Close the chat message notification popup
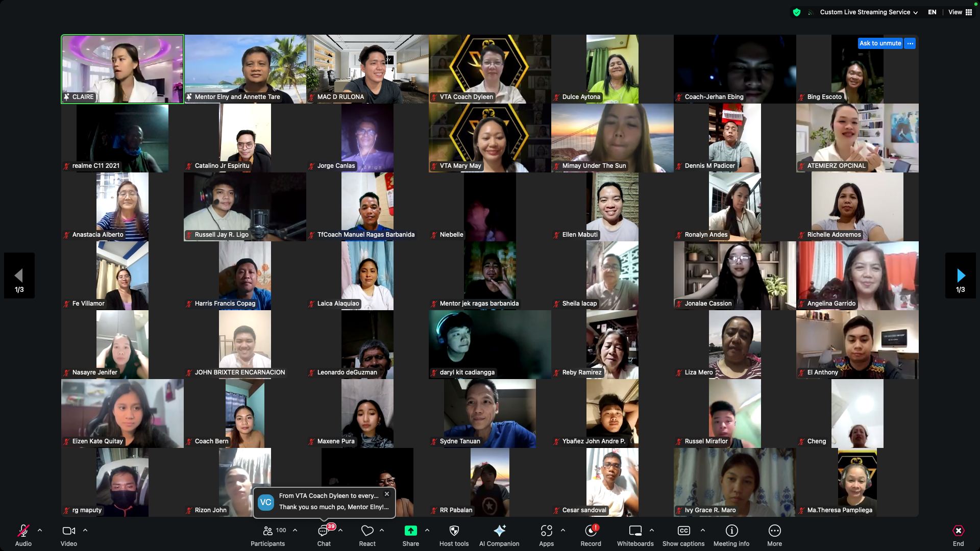The image size is (980, 551). point(387,494)
